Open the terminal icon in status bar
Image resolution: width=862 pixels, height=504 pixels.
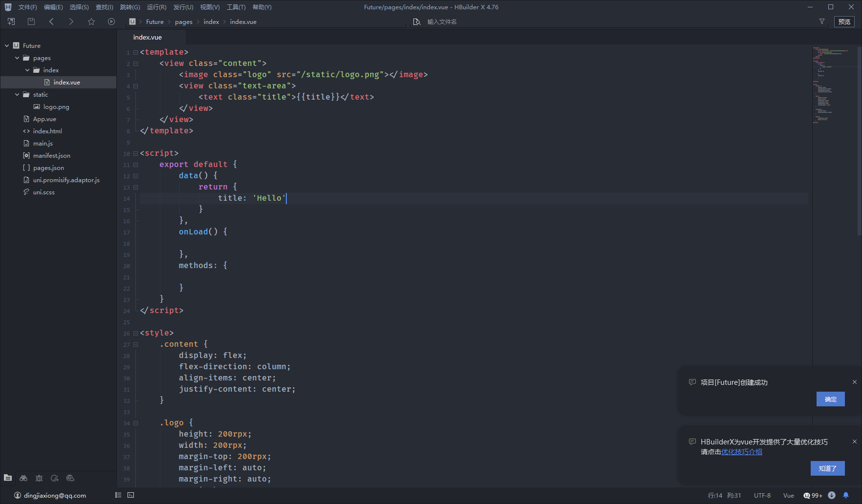point(131,495)
